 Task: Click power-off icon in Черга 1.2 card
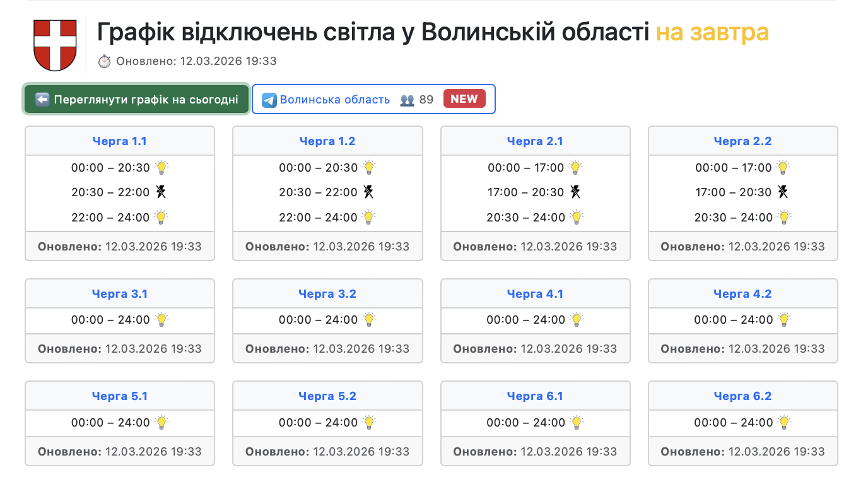click(x=369, y=192)
